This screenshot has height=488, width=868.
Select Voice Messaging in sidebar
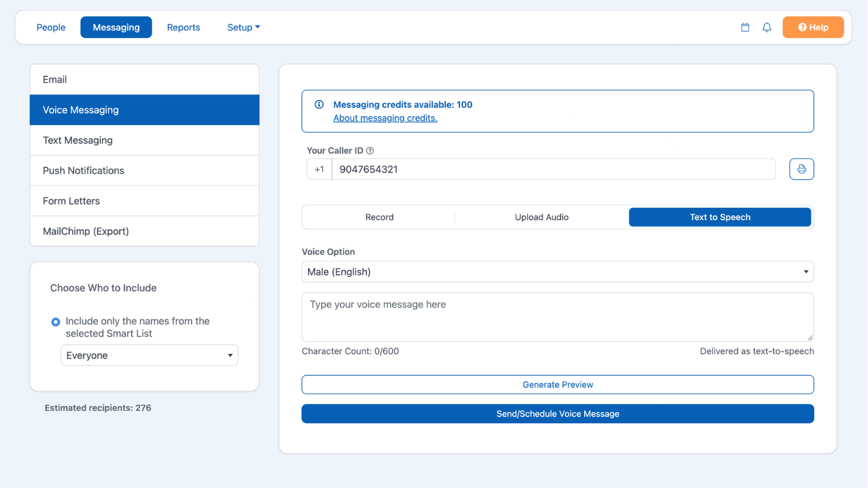pyautogui.click(x=144, y=110)
